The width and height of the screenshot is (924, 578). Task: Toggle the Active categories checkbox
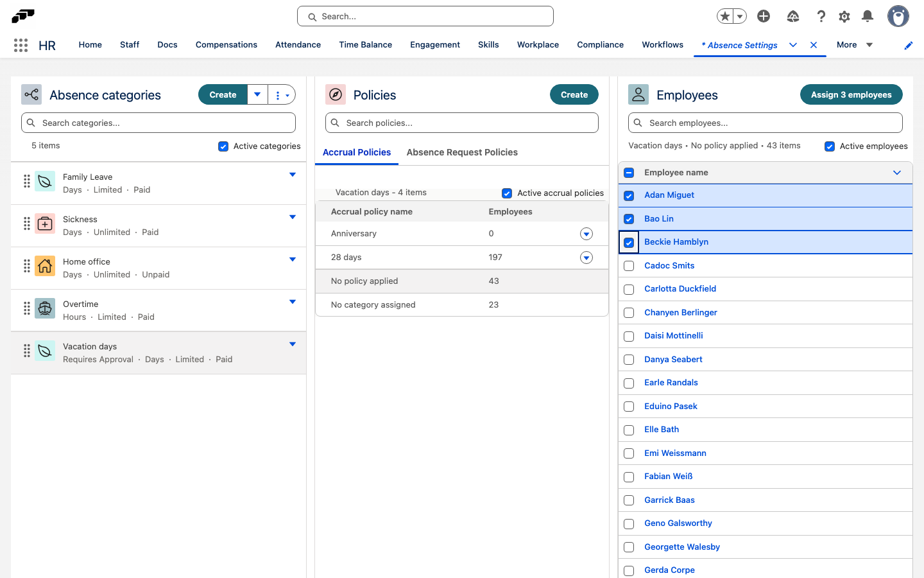point(223,146)
